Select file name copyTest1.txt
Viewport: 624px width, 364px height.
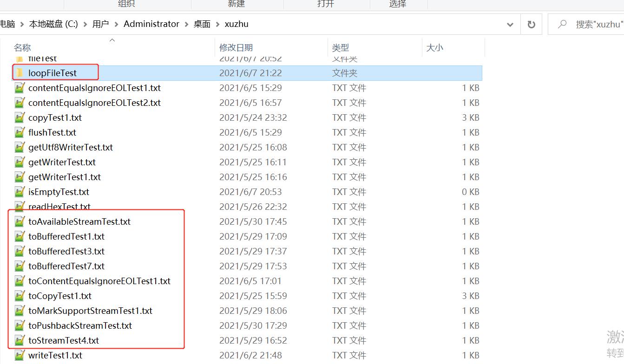[x=55, y=117]
